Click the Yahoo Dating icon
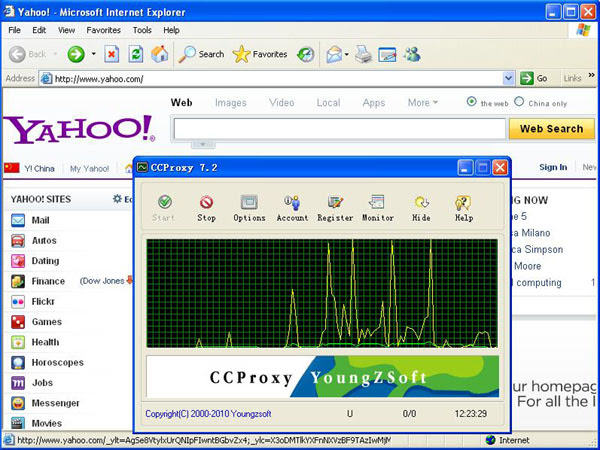Image resolution: width=600 pixels, height=450 pixels. pos(18,261)
